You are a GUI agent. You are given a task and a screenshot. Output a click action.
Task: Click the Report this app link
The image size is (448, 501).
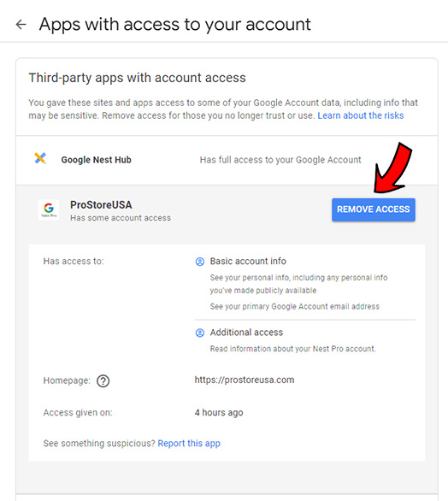coord(189,444)
